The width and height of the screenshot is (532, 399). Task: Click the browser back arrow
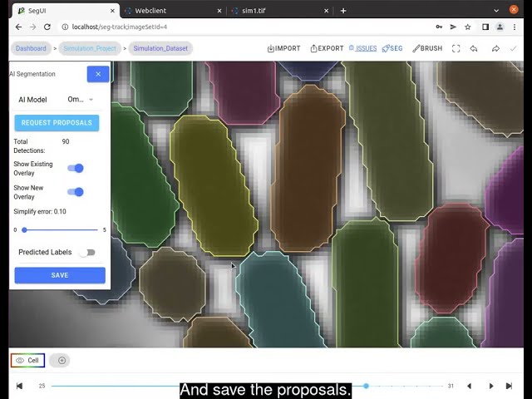tap(18, 27)
